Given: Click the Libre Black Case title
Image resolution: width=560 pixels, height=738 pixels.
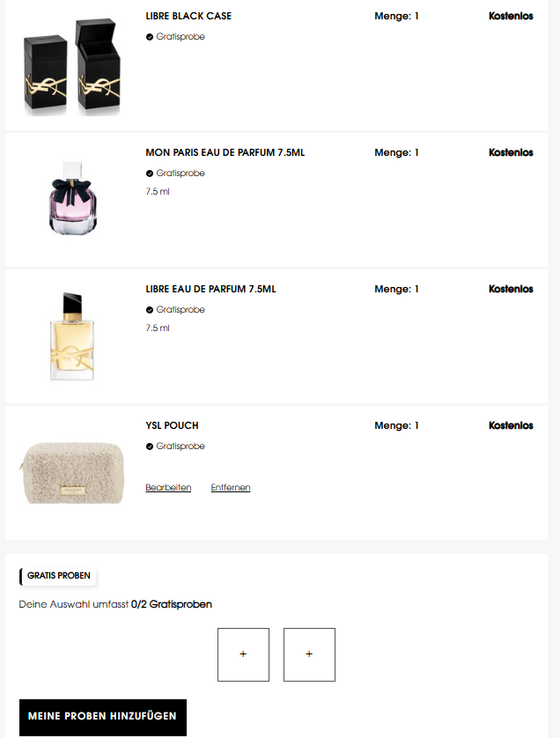Looking at the screenshot, I should [x=188, y=16].
